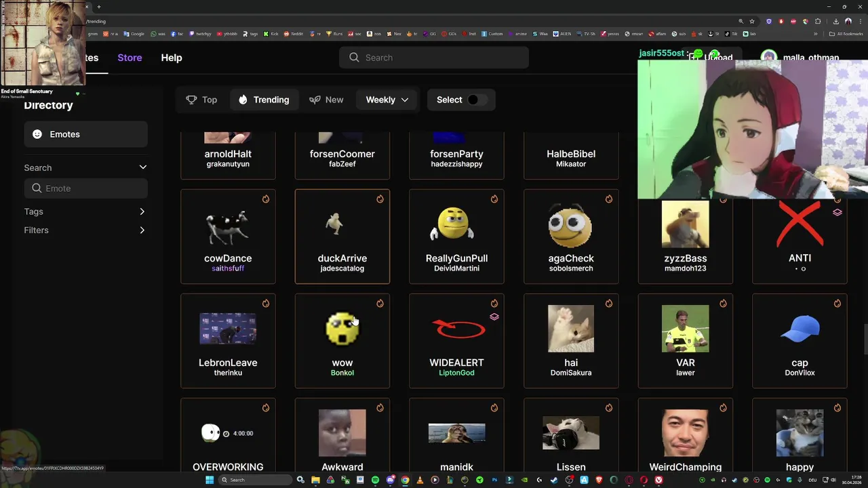Click the layers icon on WIDEALERT card
This screenshot has width=868, height=488.
(494, 317)
